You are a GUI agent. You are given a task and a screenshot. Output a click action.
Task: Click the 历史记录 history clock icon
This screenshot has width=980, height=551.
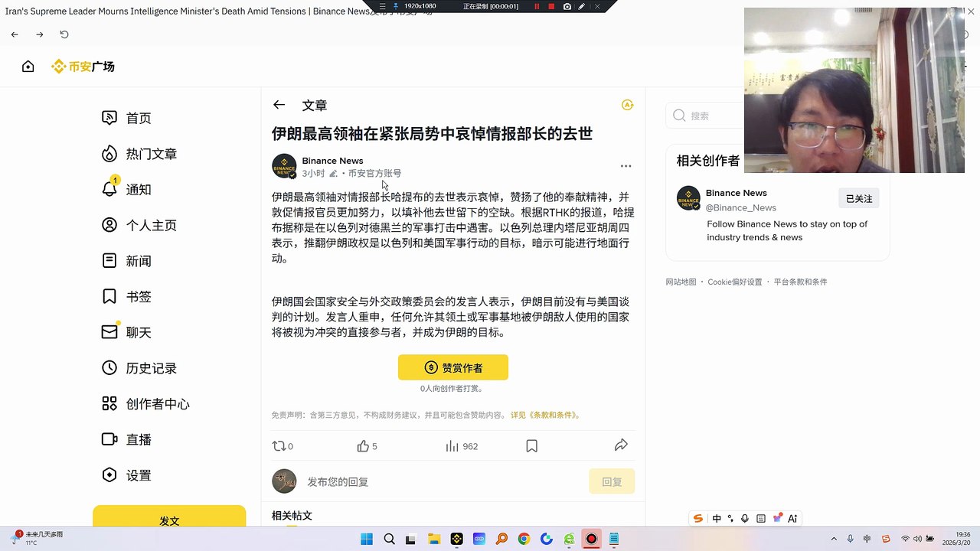(x=109, y=368)
